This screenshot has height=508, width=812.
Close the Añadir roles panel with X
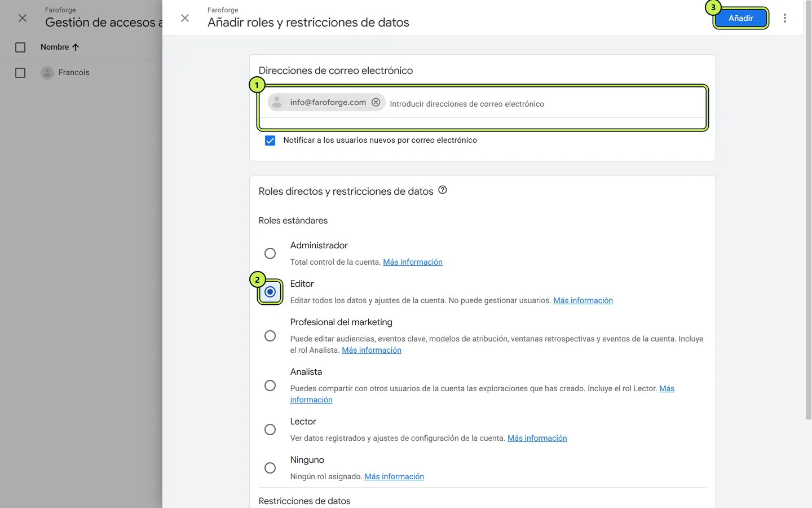tap(185, 18)
